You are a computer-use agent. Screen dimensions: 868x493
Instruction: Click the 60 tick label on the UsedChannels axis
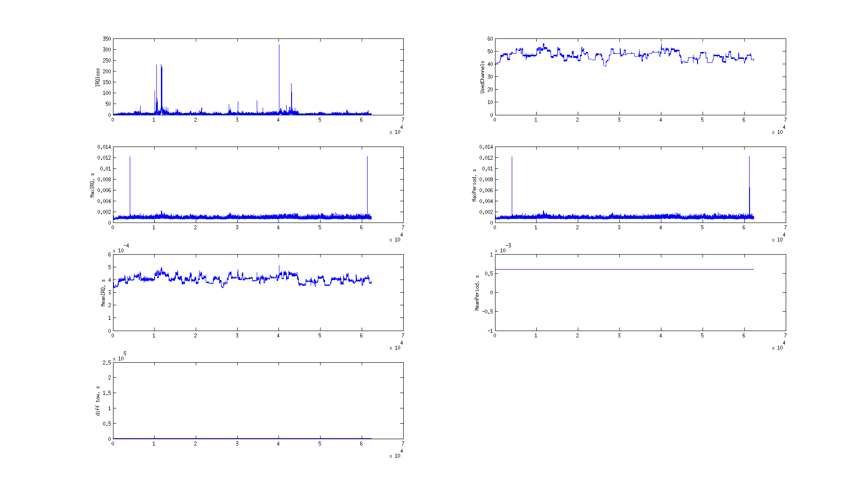490,39
